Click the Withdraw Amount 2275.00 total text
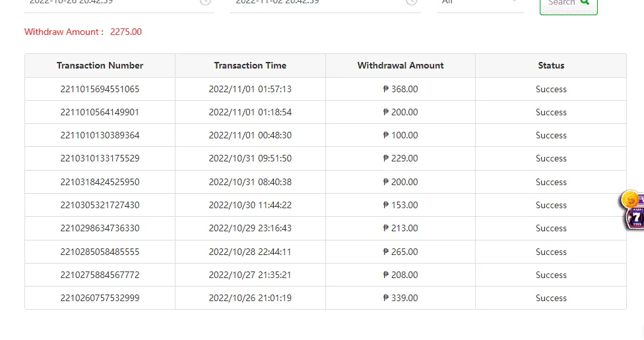 coord(83,32)
